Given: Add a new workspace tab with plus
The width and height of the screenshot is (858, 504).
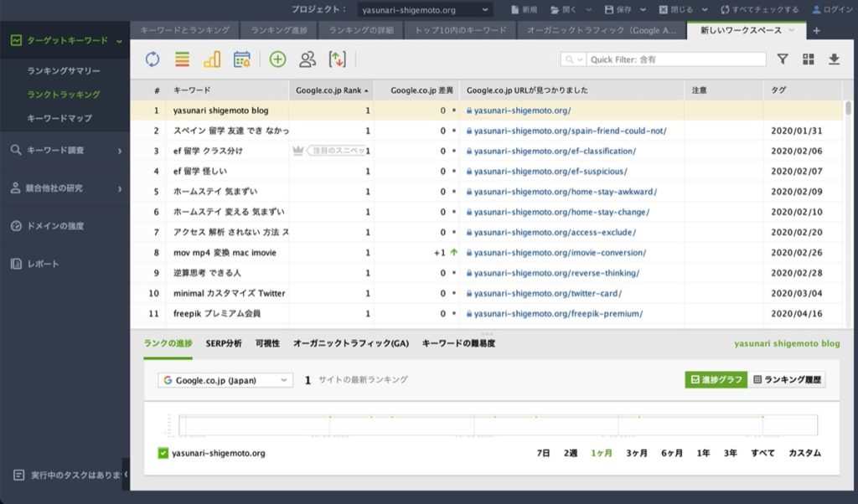Looking at the screenshot, I should (816, 31).
